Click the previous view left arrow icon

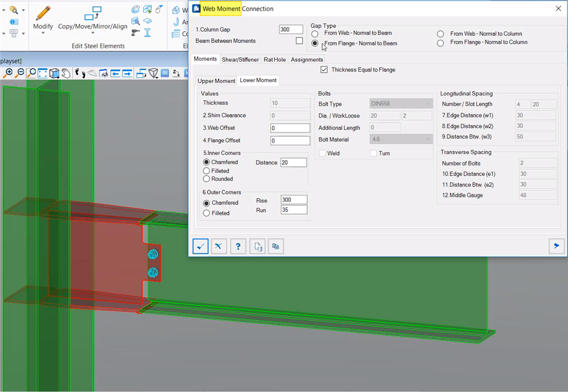115,73
